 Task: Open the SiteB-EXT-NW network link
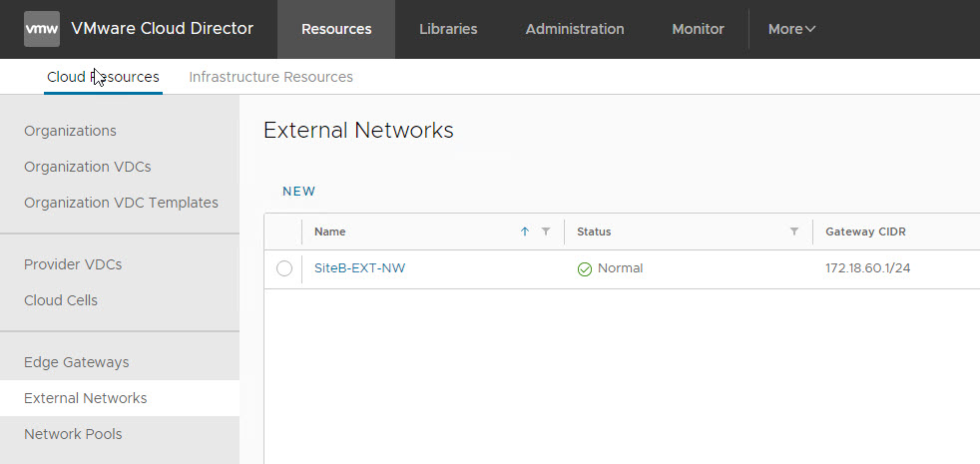click(359, 268)
